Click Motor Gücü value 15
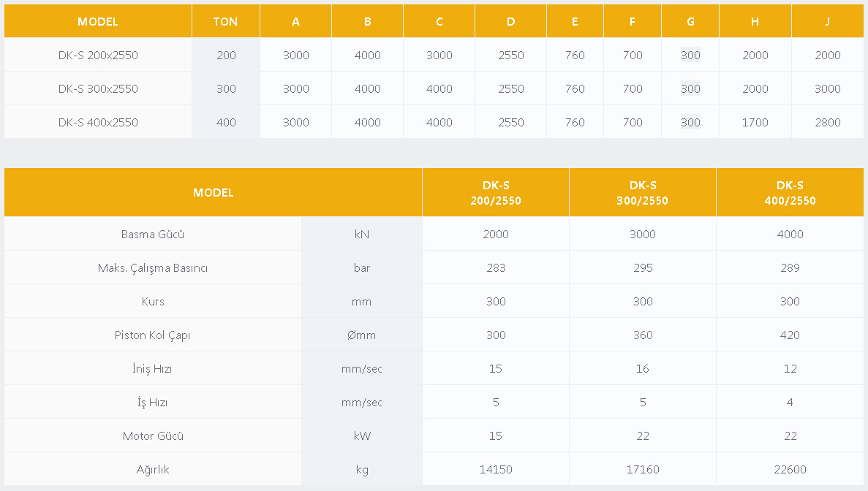This screenshot has width=868, height=491. coord(496,436)
